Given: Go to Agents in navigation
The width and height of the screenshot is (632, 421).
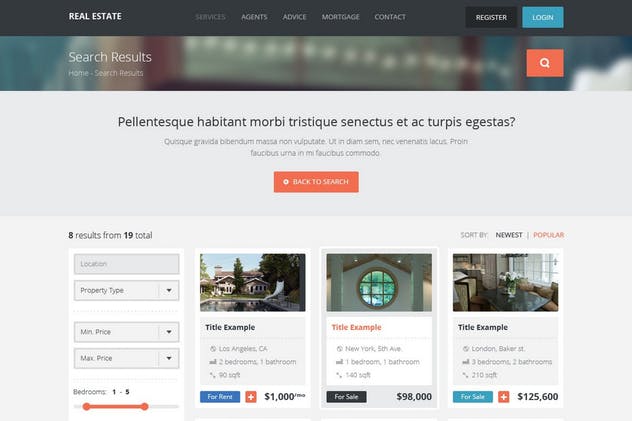Looking at the screenshot, I should pyautogui.click(x=254, y=17).
